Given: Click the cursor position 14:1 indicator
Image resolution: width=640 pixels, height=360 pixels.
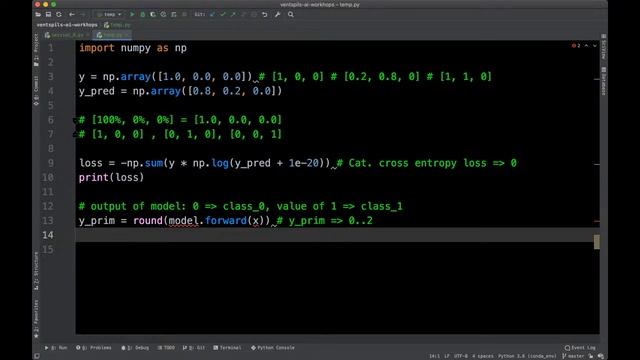Looking at the screenshot, I should click(x=434, y=356).
